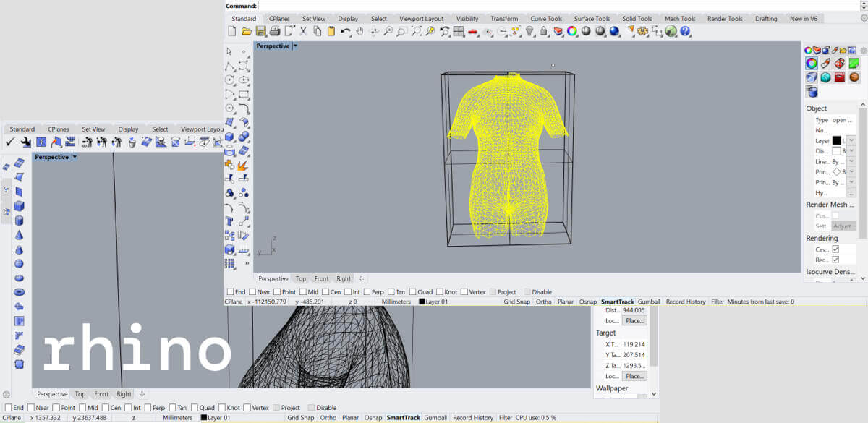Click the red toolbox panel icon
The height and width of the screenshot is (423, 868).
[x=840, y=77]
